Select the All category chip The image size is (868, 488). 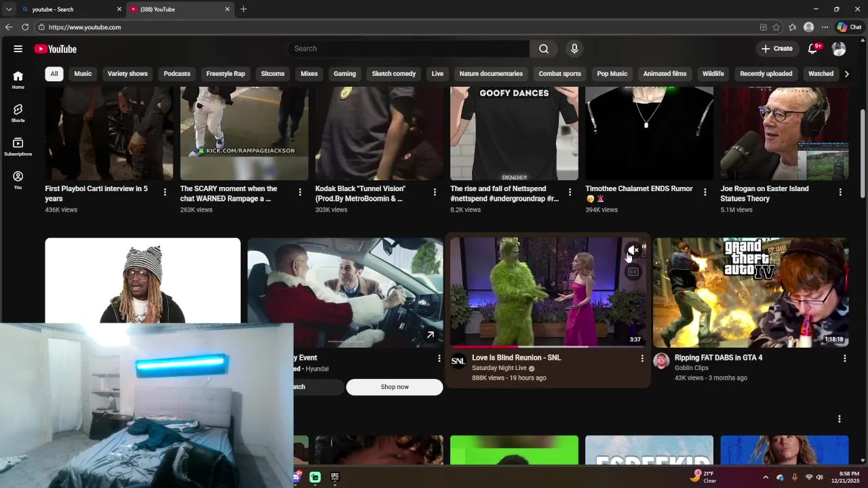pos(54,74)
